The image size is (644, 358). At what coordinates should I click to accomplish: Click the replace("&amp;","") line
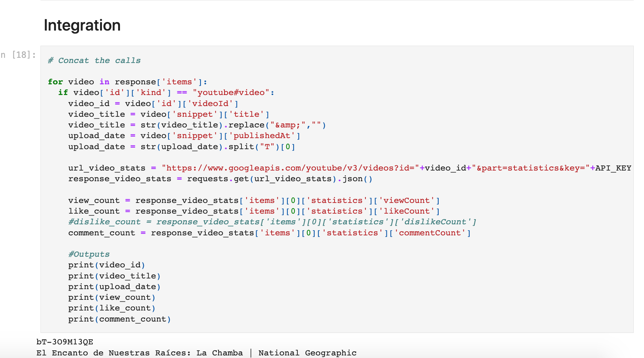tap(197, 125)
